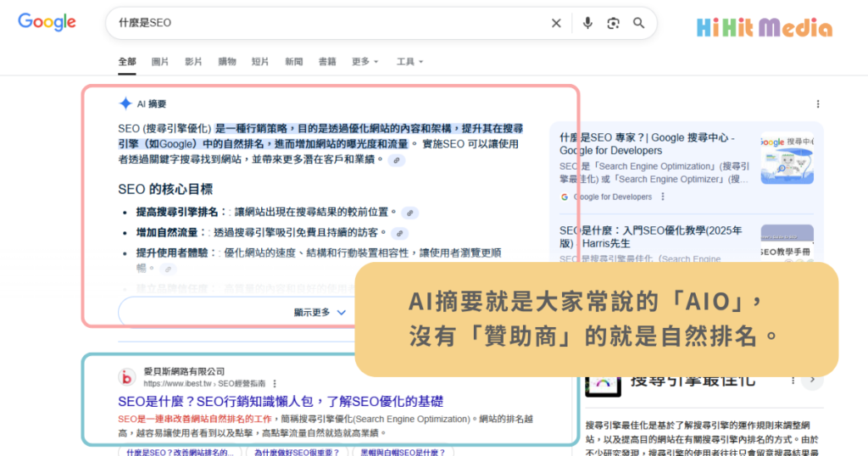Open 'SEO是什麼？SEO行銷知識懶人包' result link

point(281,401)
